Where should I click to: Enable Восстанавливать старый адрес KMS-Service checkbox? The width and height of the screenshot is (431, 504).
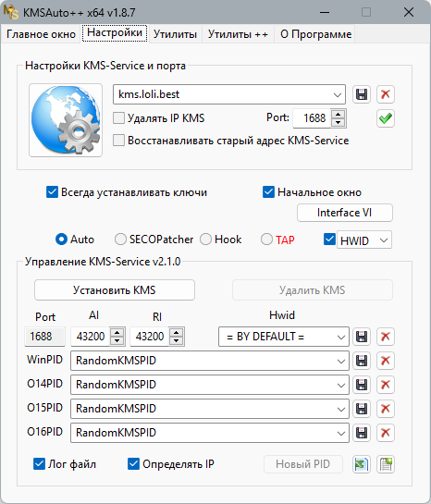tap(118, 141)
